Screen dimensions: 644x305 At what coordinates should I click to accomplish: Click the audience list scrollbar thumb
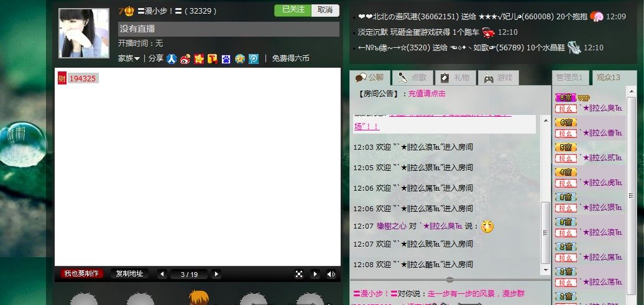point(632,195)
